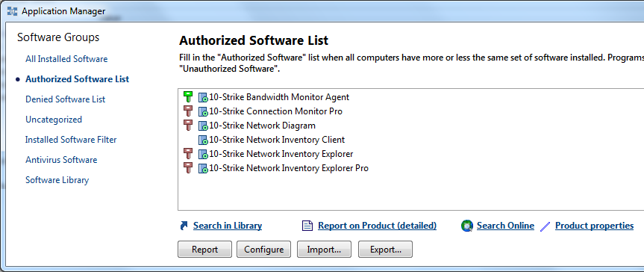Viewport: 644px width, 272px height.
Task: Click software icon of 10-Strike Bandwidth Monitor Agent
Action: click(x=203, y=98)
